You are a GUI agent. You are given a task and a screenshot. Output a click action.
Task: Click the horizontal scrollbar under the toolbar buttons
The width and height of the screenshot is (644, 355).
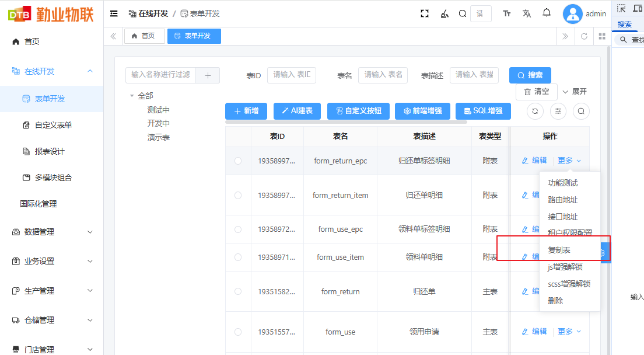[x=346, y=122]
